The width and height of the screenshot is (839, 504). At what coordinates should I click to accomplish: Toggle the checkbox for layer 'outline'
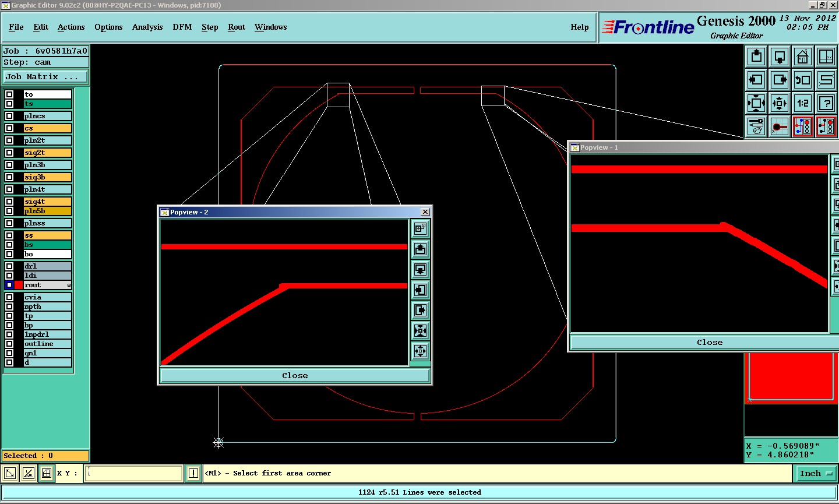click(9, 344)
